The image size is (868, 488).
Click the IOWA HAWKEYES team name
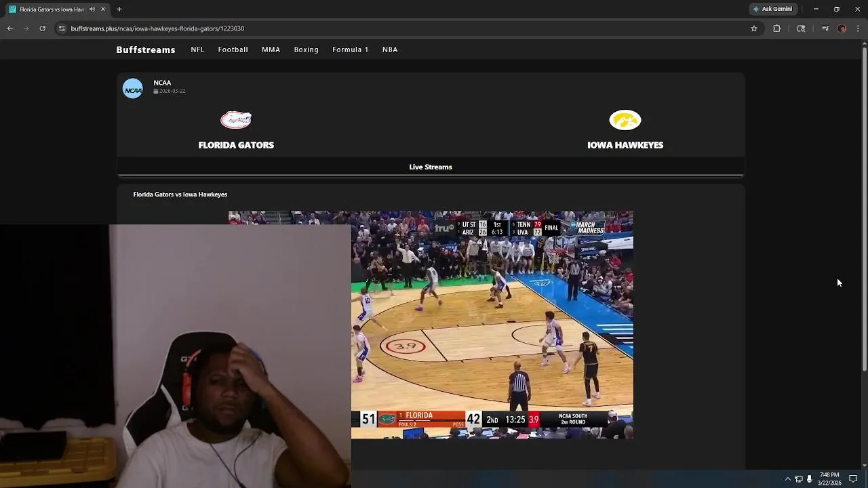click(625, 145)
